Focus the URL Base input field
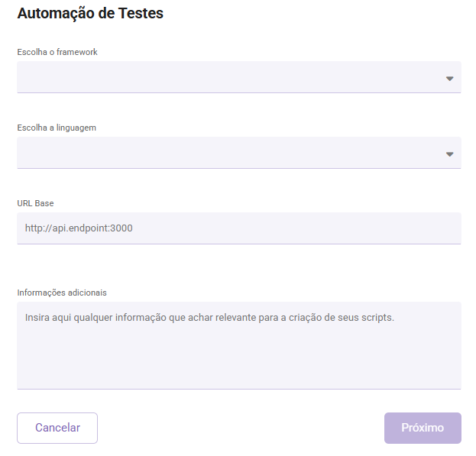Screen dimensions: 476x456 [x=238, y=228]
